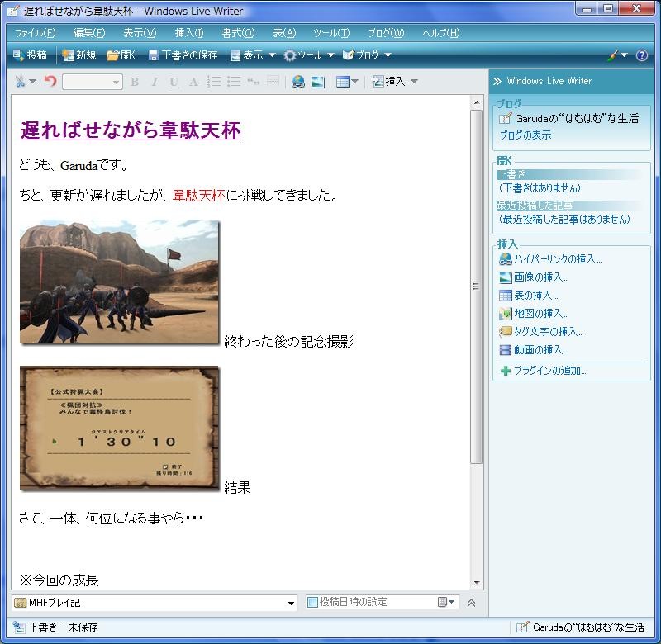
Task: Open the help question mark icon
Action: [641, 55]
